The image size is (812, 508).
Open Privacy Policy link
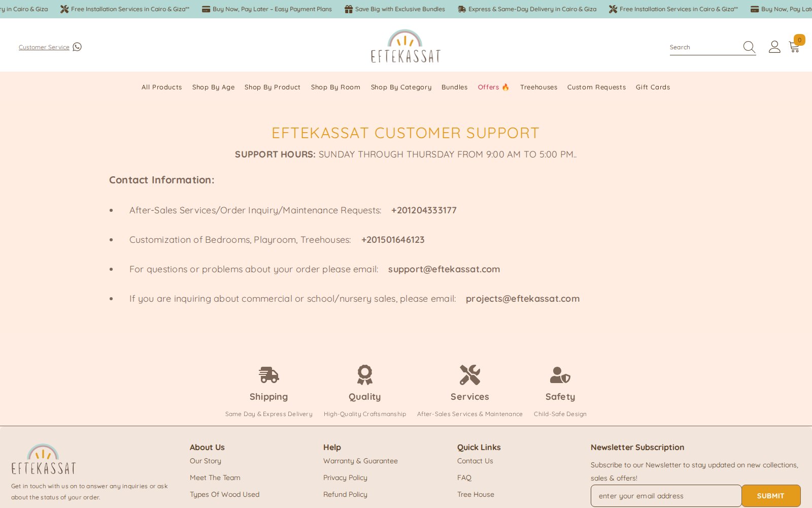pyautogui.click(x=345, y=478)
